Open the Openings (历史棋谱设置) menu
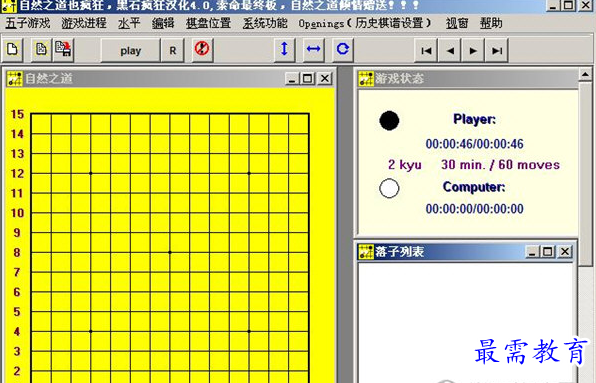Screen dimensions: 596x383 pos(365,23)
